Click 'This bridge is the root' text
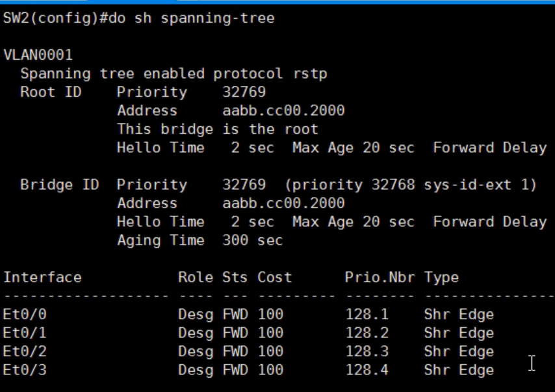555x392 pixels. 218,129
